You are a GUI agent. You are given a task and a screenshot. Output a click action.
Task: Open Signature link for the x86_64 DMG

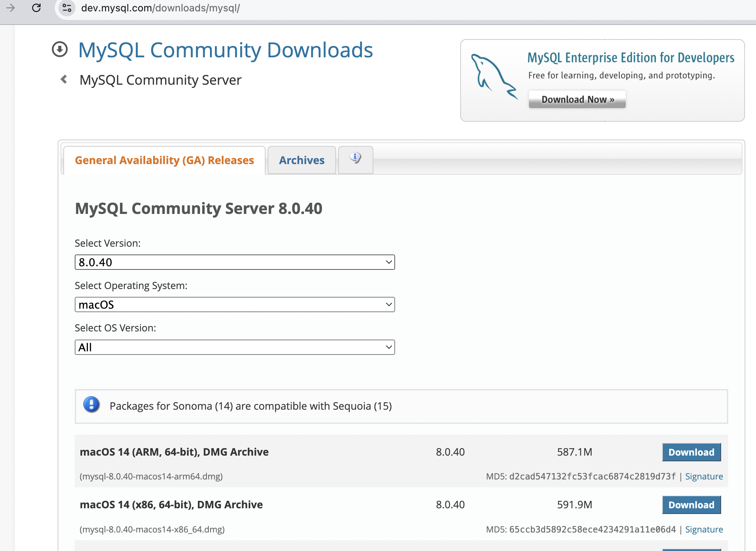[704, 529]
